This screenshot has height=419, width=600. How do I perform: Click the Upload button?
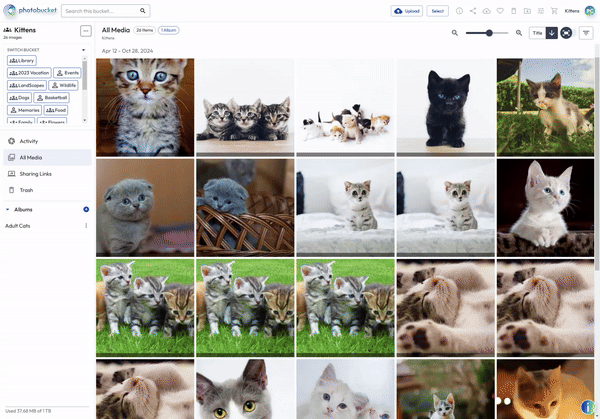[x=406, y=11]
